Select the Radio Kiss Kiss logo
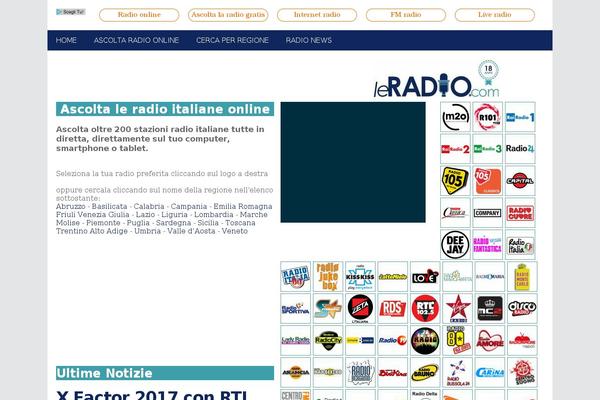 pos(360,277)
